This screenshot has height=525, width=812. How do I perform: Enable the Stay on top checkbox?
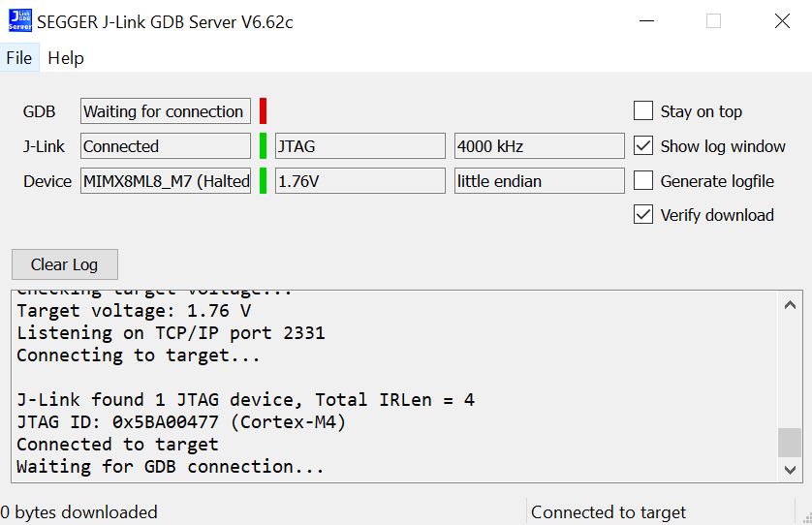tap(643, 111)
